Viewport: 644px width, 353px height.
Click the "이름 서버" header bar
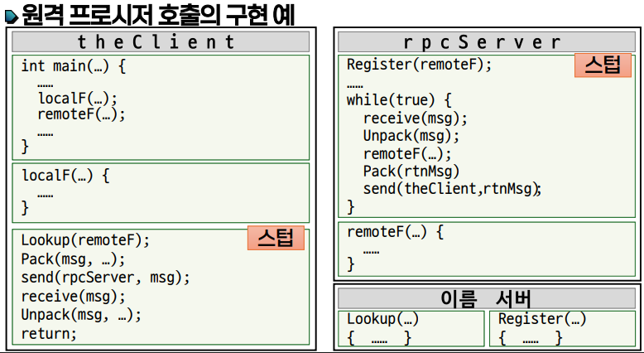point(486,298)
